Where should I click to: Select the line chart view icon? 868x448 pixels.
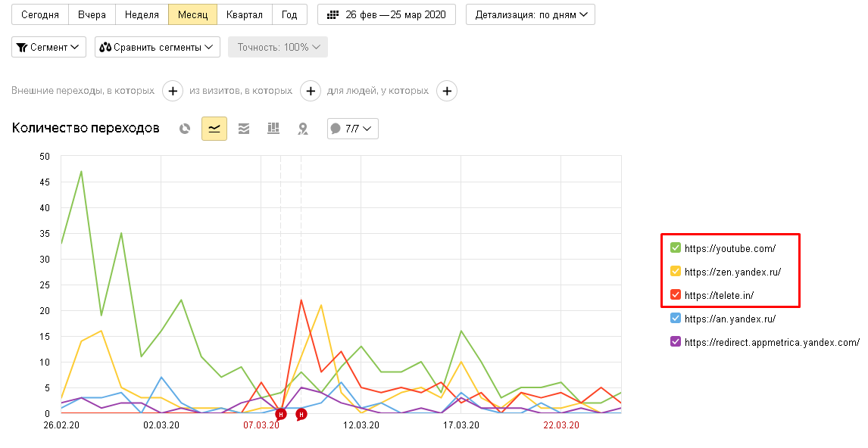214,129
